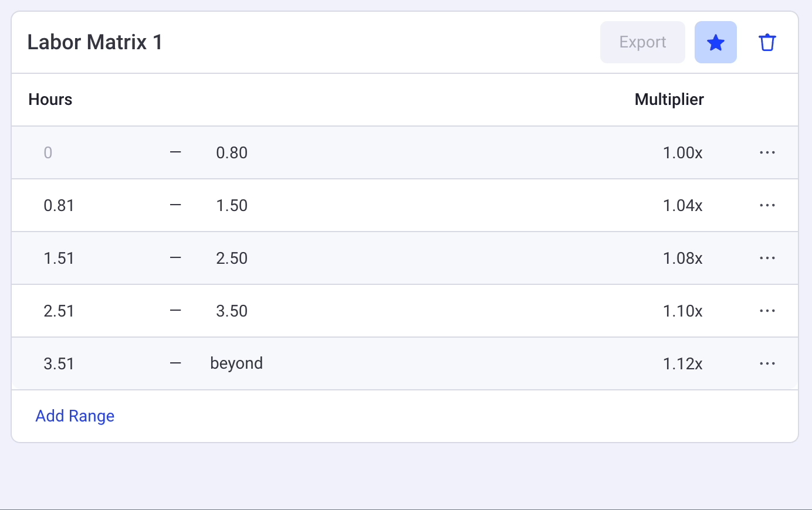Toggle the favorite star for Labor Matrix 1
Screen dimensions: 812x510
pyautogui.click(x=716, y=42)
